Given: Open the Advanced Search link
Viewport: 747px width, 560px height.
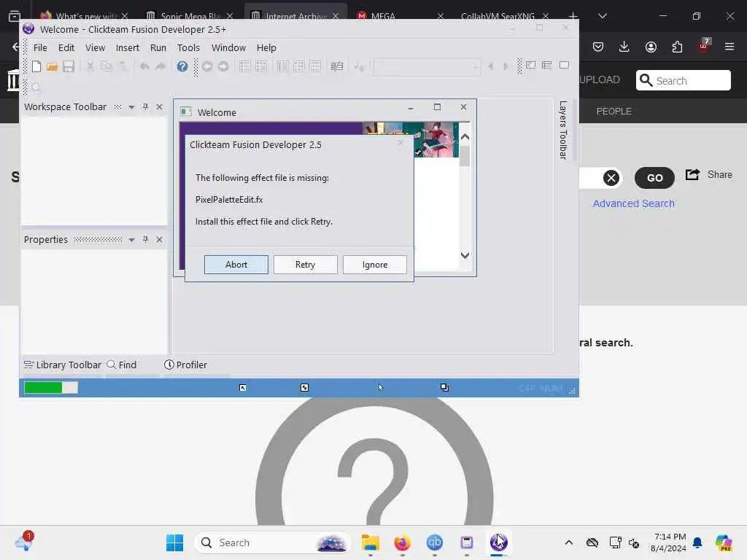Looking at the screenshot, I should [x=634, y=203].
